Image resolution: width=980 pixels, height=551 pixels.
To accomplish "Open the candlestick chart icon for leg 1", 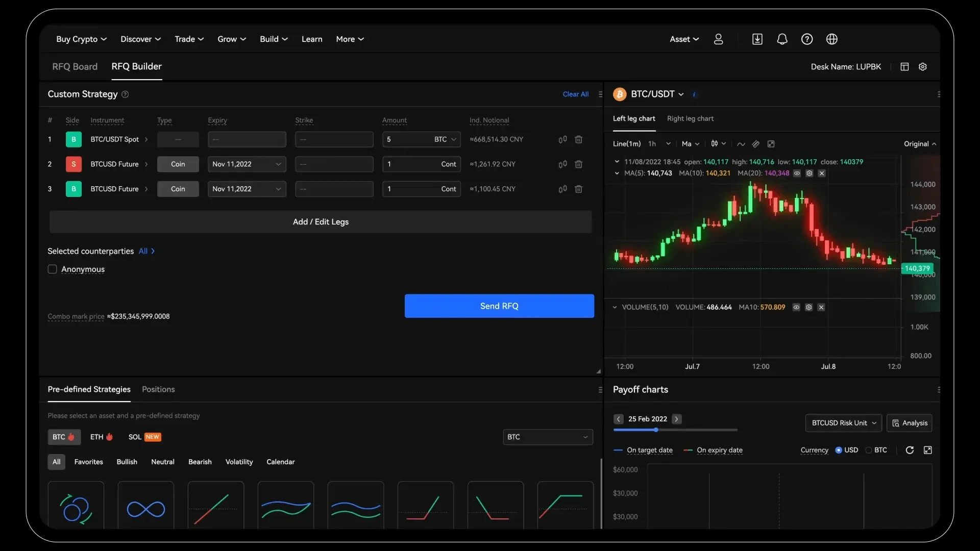I will click(562, 139).
